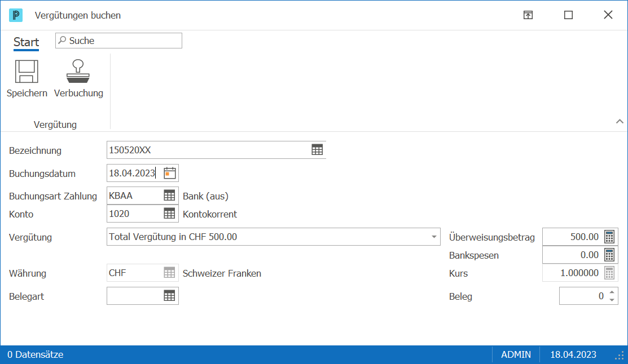Click the 'Schweizer Franken' currency description
Image resolution: width=628 pixels, height=364 pixels.
(222, 273)
